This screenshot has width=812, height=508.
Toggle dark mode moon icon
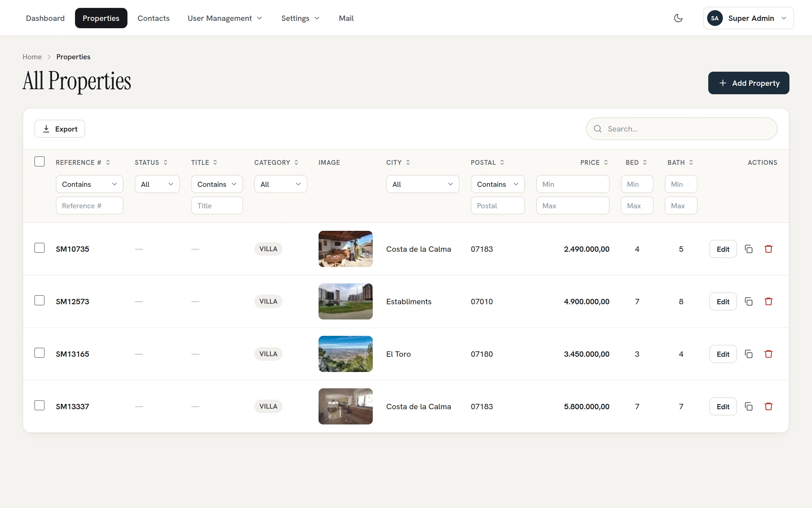[x=678, y=18]
